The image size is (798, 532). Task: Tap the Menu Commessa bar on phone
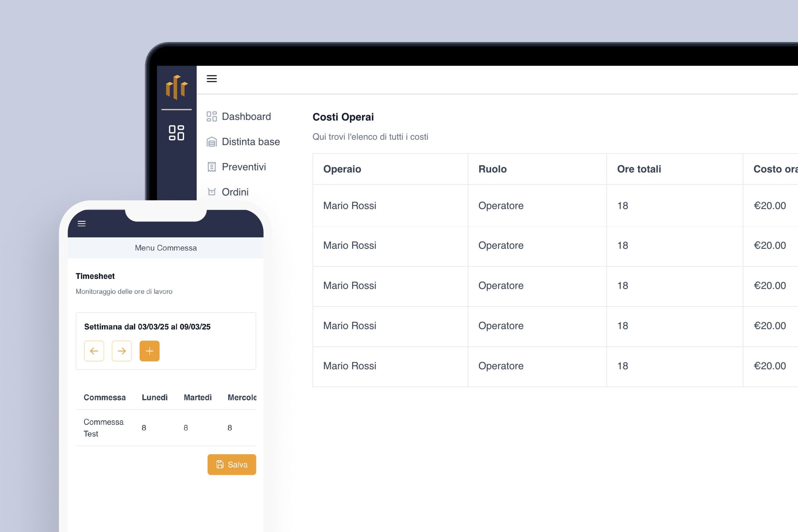(x=165, y=248)
